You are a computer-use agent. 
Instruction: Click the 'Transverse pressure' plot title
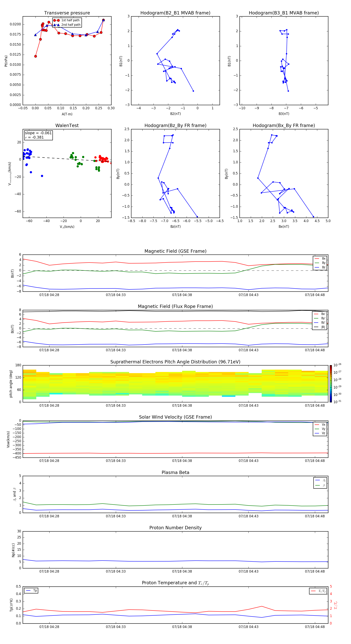click(x=67, y=13)
